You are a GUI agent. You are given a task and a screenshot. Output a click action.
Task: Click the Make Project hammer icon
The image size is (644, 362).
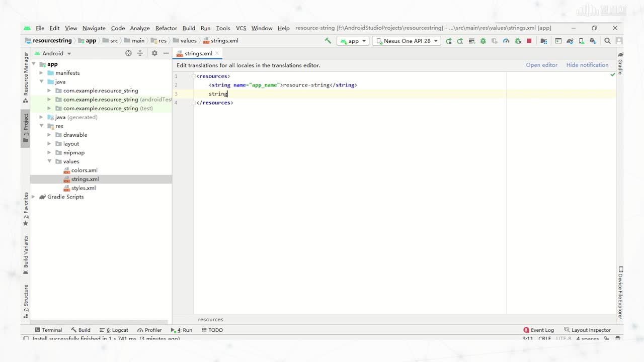click(328, 41)
